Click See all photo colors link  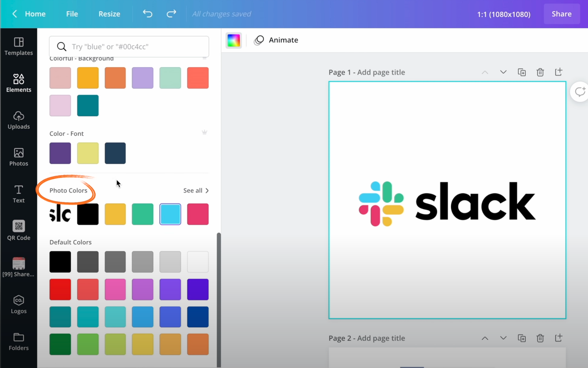tap(196, 190)
